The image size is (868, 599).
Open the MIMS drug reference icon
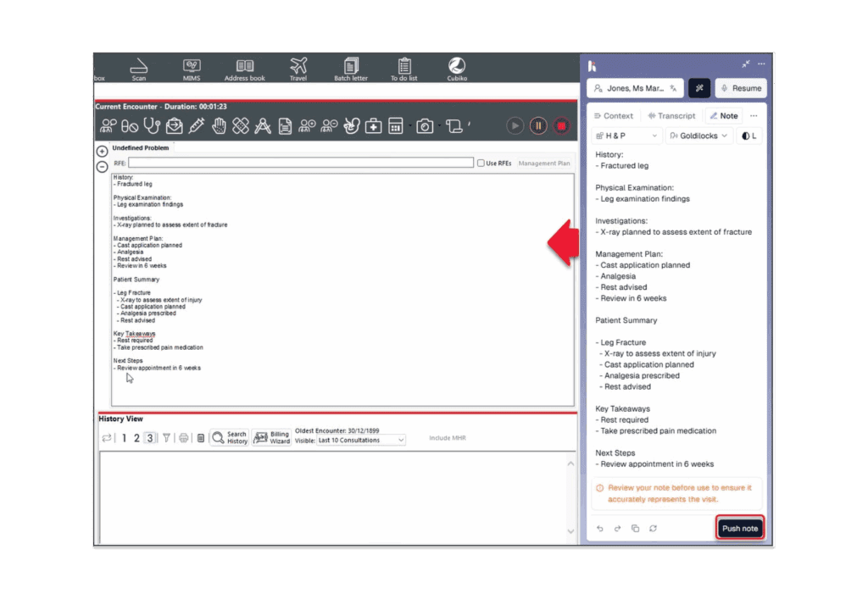coord(192,68)
